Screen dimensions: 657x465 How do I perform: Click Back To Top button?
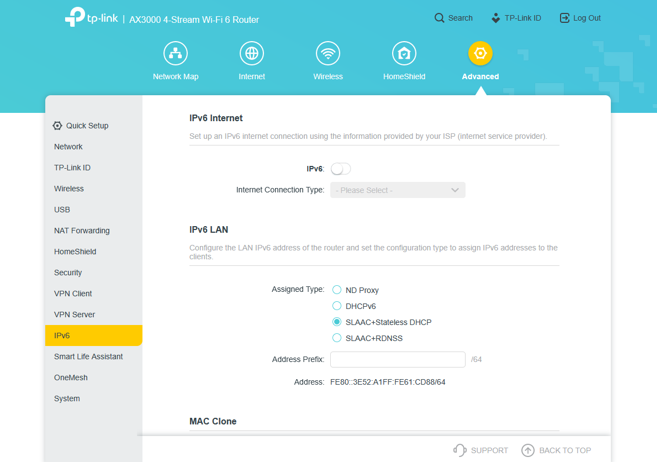[556, 451]
